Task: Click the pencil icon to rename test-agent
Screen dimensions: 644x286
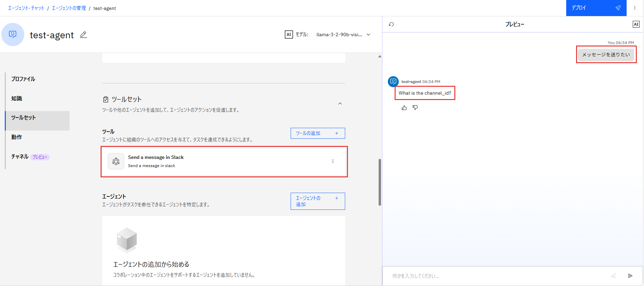Action: coord(84,35)
